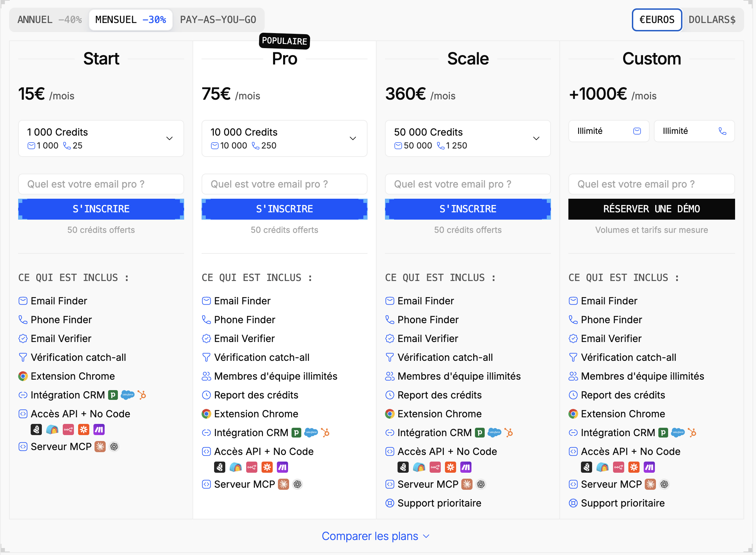
Task: Click the n8n icon under Scale plan API access
Action: coord(435,467)
